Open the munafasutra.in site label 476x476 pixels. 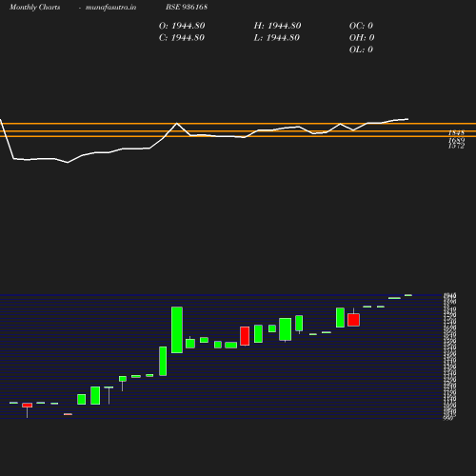[111, 8]
